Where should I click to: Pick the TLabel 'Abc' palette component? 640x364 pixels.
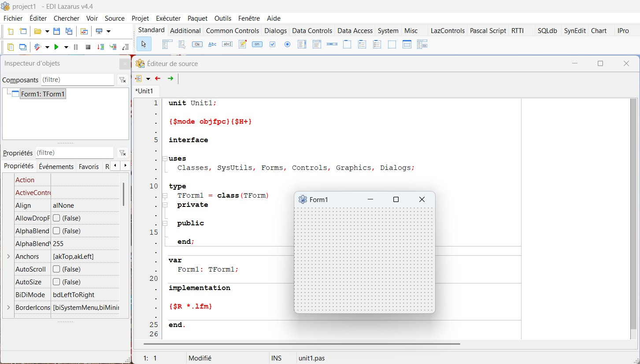[x=212, y=44]
